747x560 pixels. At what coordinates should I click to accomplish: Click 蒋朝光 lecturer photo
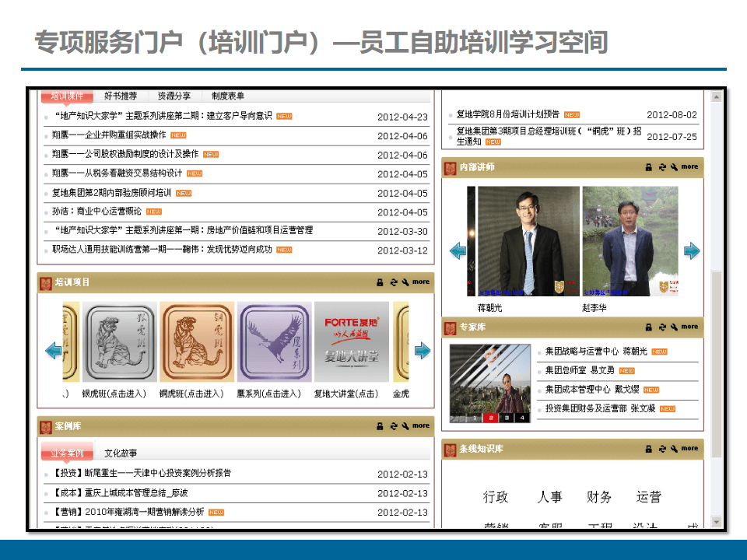click(x=528, y=241)
